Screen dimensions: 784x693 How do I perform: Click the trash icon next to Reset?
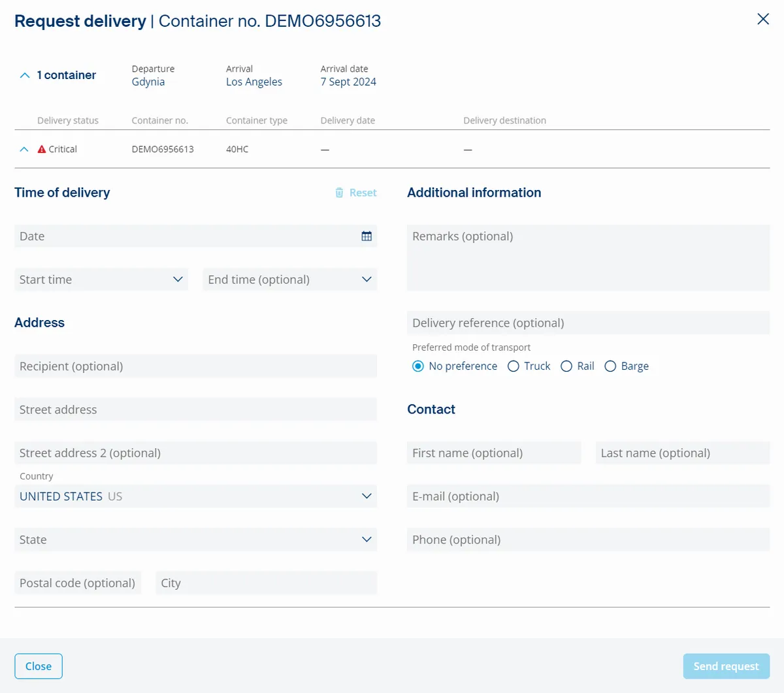click(x=338, y=192)
